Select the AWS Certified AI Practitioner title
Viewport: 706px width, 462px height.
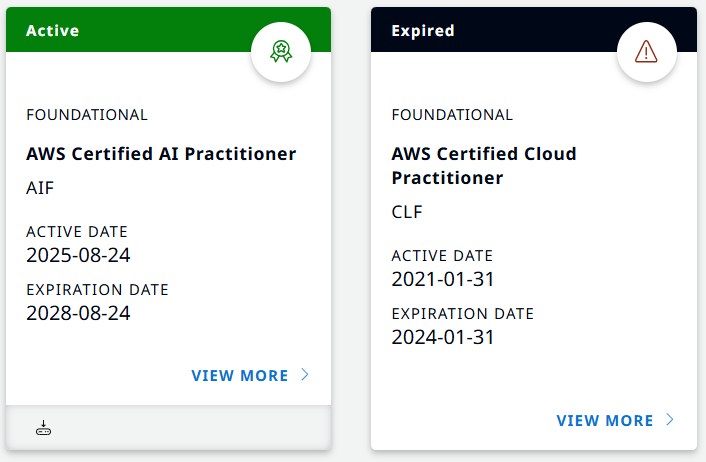click(x=161, y=154)
